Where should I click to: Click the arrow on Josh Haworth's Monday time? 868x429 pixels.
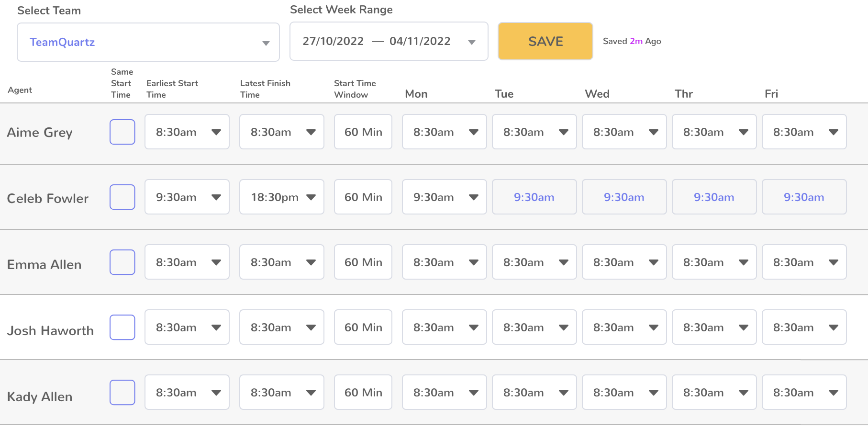[x=474, y=327]
